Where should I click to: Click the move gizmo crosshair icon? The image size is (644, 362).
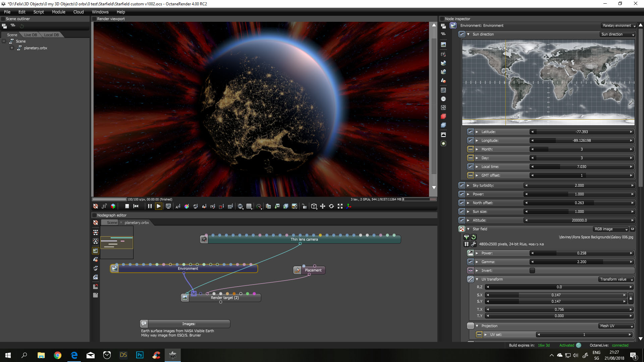(x=322, y=206)
